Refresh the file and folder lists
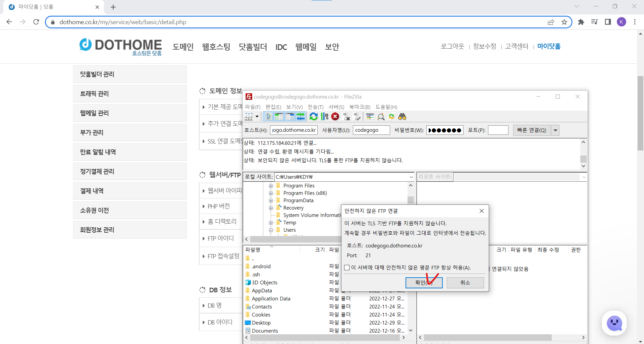Screen dimensions: 644x344 tap(314, 117)
